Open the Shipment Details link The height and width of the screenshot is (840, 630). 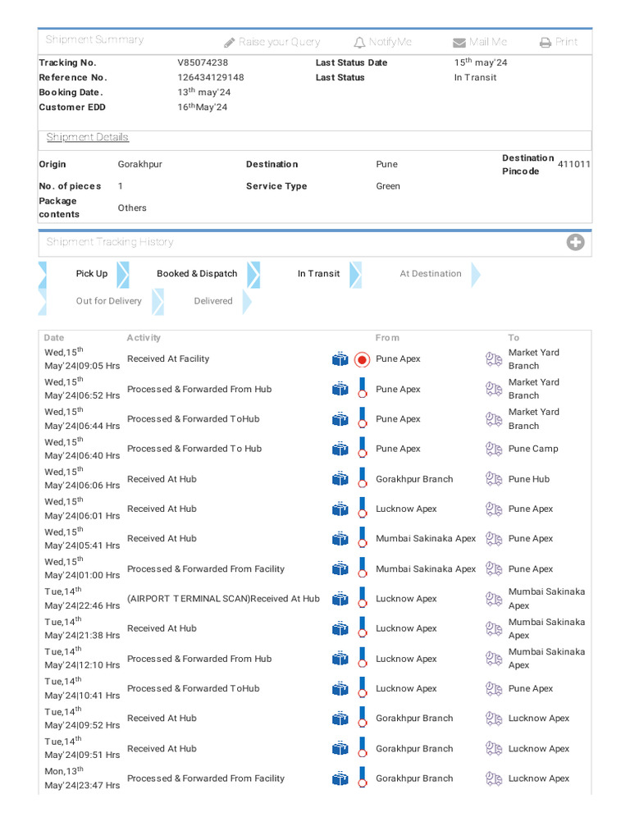[x=87, y=137]
